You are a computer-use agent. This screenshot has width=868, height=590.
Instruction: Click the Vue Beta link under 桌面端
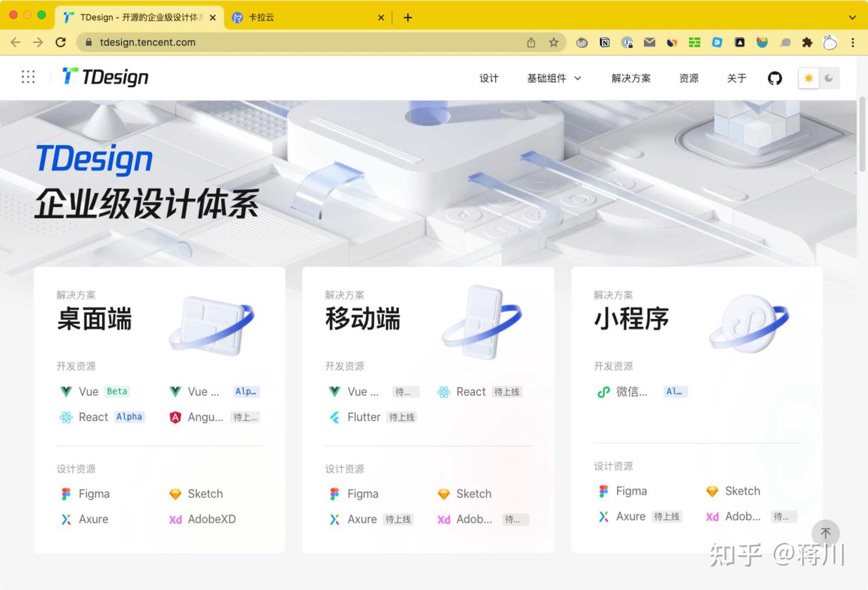click(88, 392)
